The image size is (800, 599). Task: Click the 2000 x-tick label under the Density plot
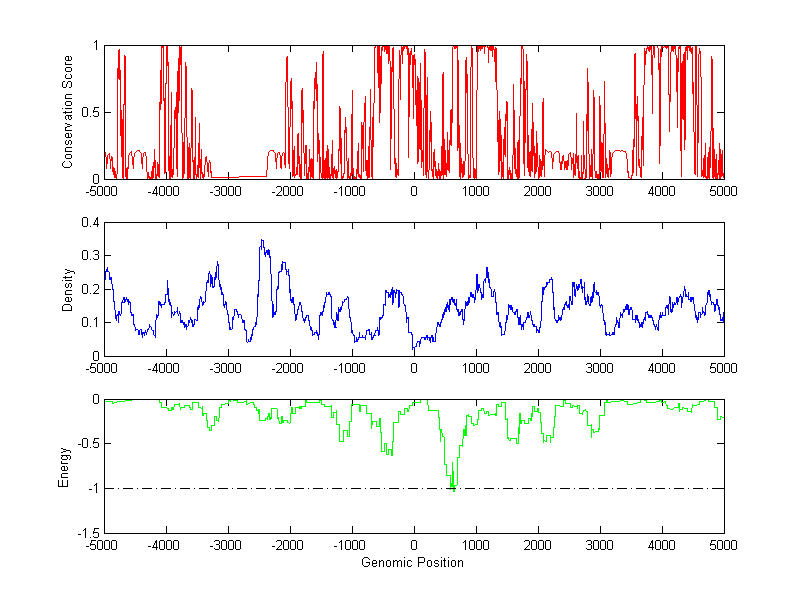coord(537,369)
